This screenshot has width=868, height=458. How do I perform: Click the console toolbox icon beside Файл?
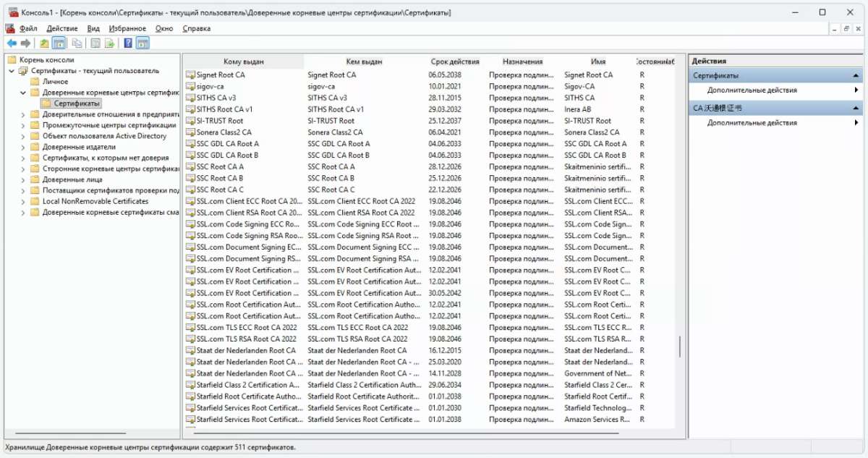[10, 28]
